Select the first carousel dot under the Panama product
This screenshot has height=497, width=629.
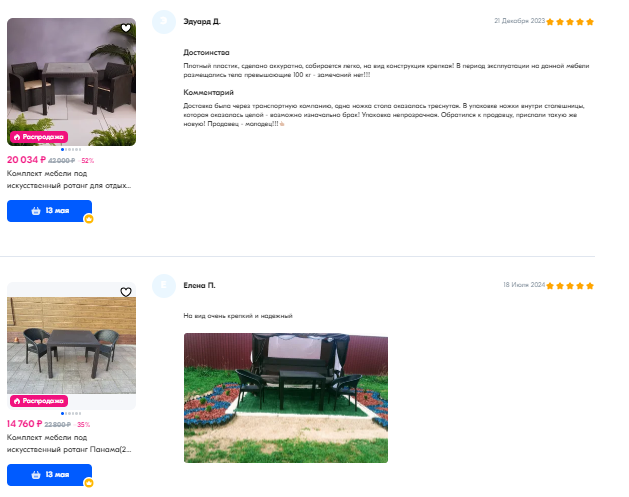pos(62,413)
